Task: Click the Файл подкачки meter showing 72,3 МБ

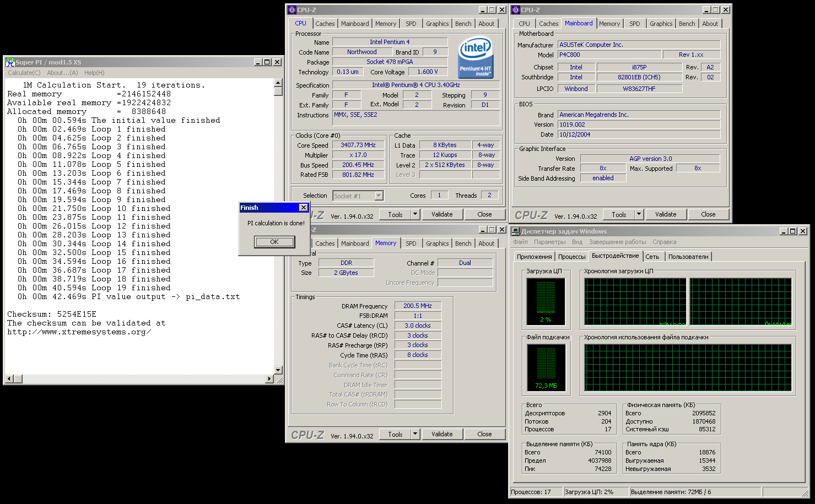Action: click(546, 367)
